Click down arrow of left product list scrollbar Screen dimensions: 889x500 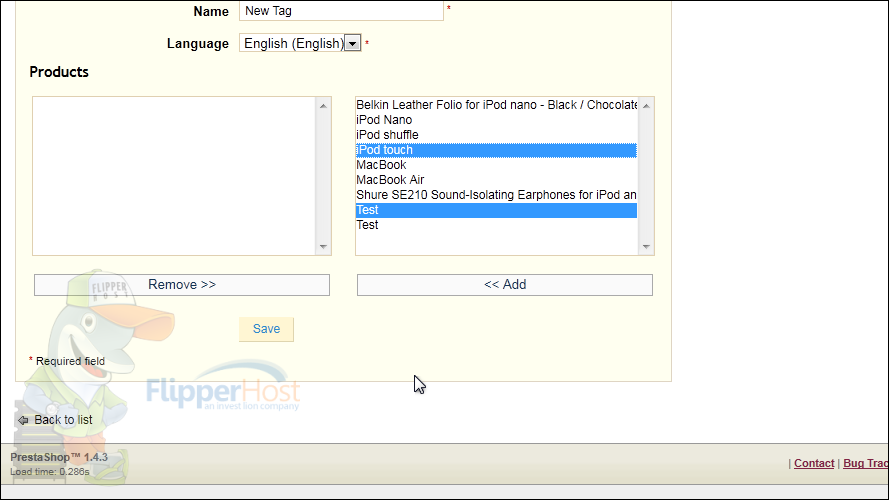click(323, 247)
